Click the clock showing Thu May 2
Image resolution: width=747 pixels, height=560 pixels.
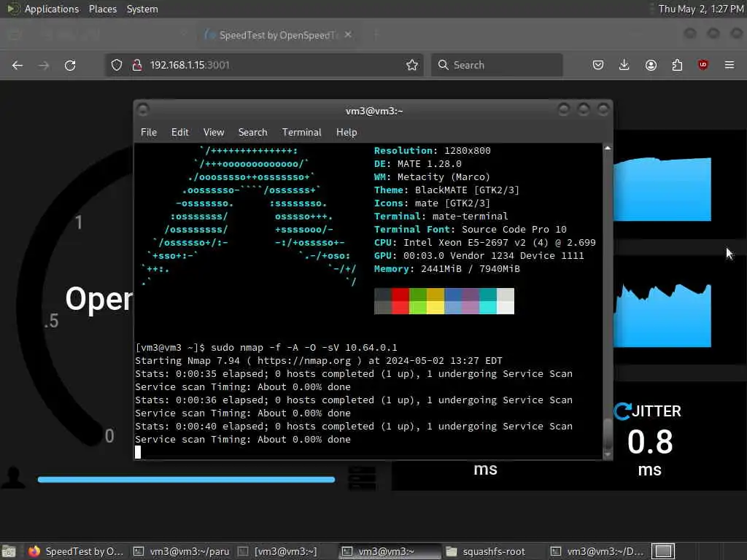(x=701, y=9)
